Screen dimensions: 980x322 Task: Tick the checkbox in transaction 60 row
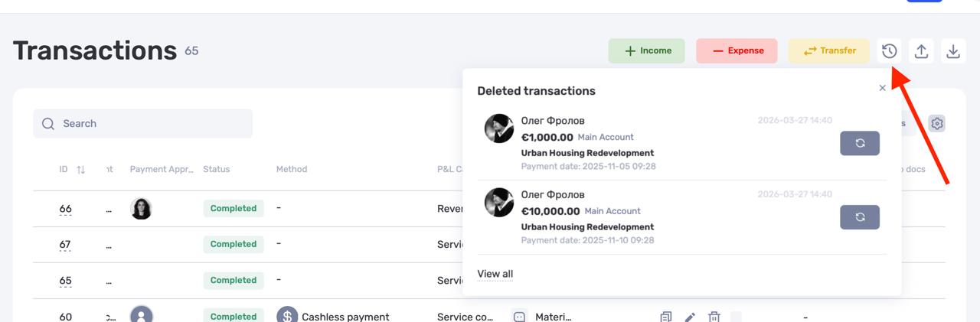click(x=736, y=316)
